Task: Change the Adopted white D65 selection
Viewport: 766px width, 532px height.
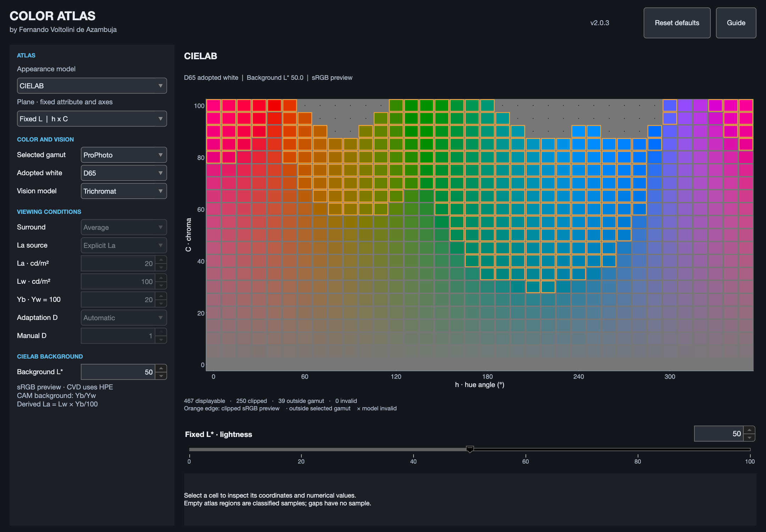Action: coord(124,173)
